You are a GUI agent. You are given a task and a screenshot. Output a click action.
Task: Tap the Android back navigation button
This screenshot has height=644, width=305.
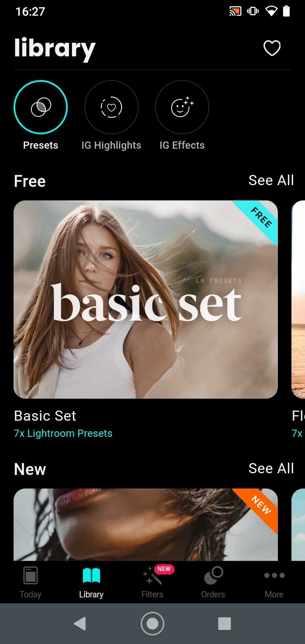coord(80,624)
